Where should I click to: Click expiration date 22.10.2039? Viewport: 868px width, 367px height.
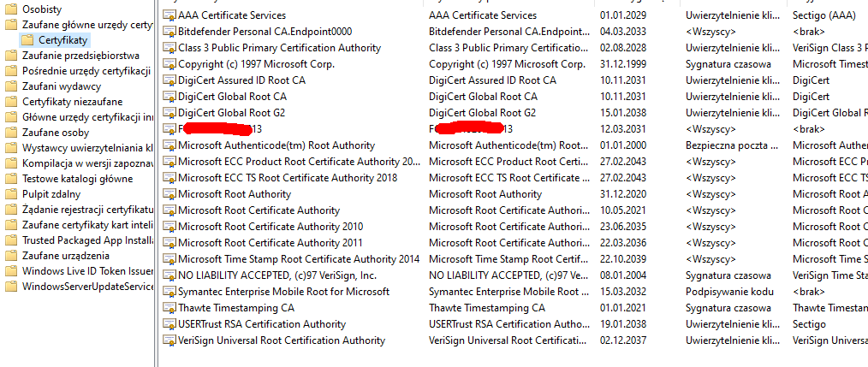coord(623,259)
